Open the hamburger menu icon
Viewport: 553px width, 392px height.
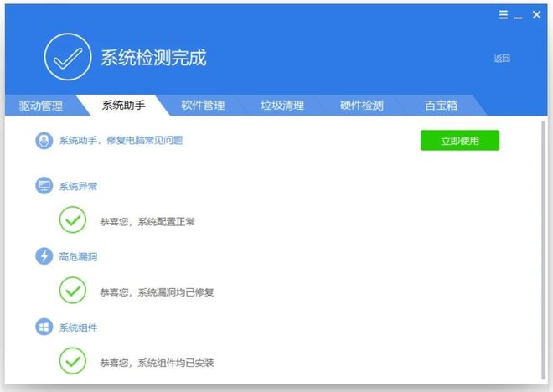pyautogui.click(x=504, y=15)
